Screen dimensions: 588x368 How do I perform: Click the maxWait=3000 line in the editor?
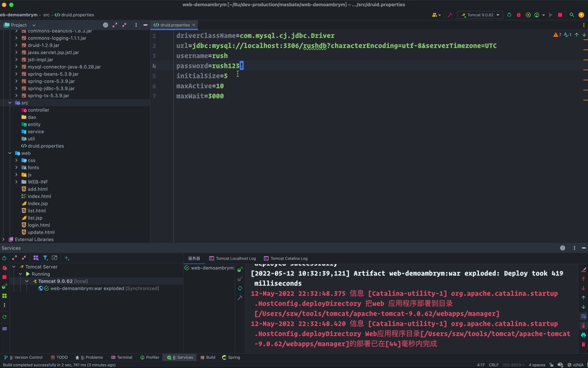pyautogui.click(x=200, y=96)
